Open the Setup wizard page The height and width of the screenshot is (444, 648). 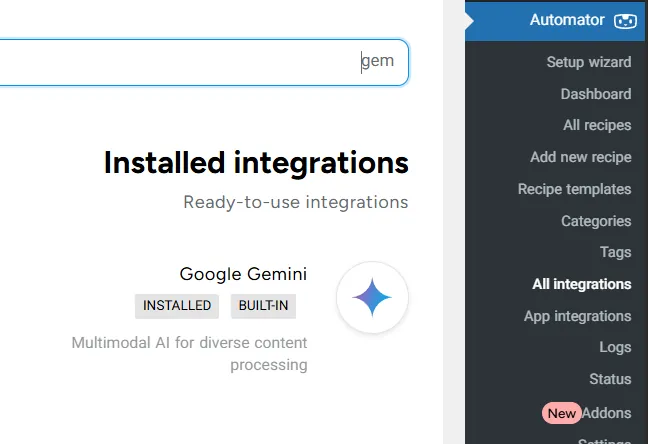click(588, 62)
